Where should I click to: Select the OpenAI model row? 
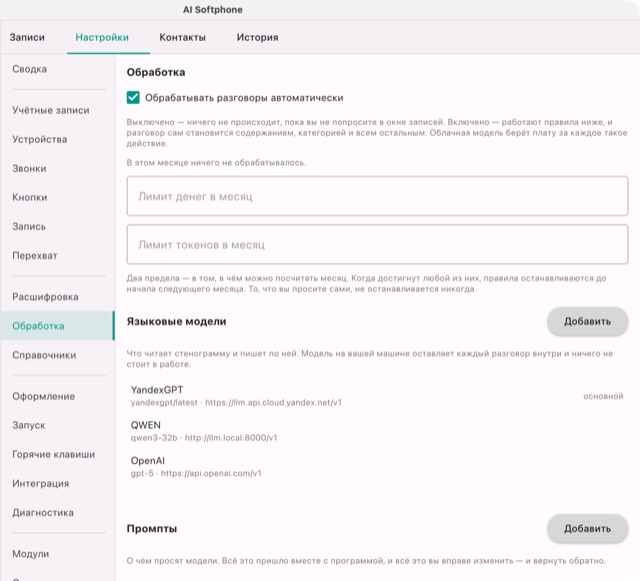point(377,467)
